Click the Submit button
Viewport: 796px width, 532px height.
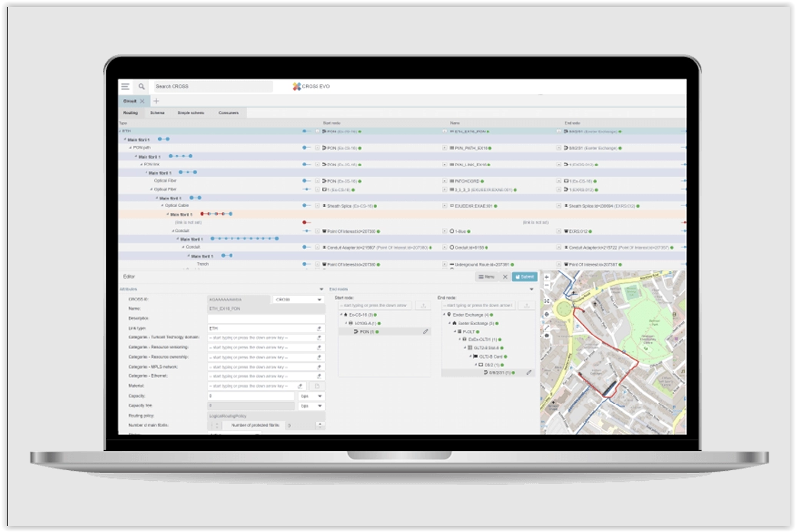coord(524,276)
